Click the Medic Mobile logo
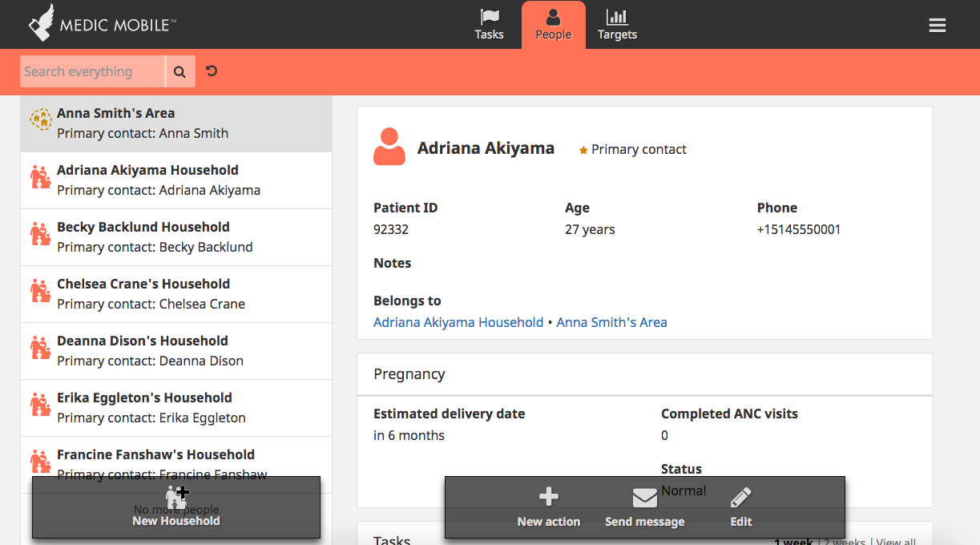Image resolution: width=980 pixels, height=545 pixels. click(x=102, y=24)
